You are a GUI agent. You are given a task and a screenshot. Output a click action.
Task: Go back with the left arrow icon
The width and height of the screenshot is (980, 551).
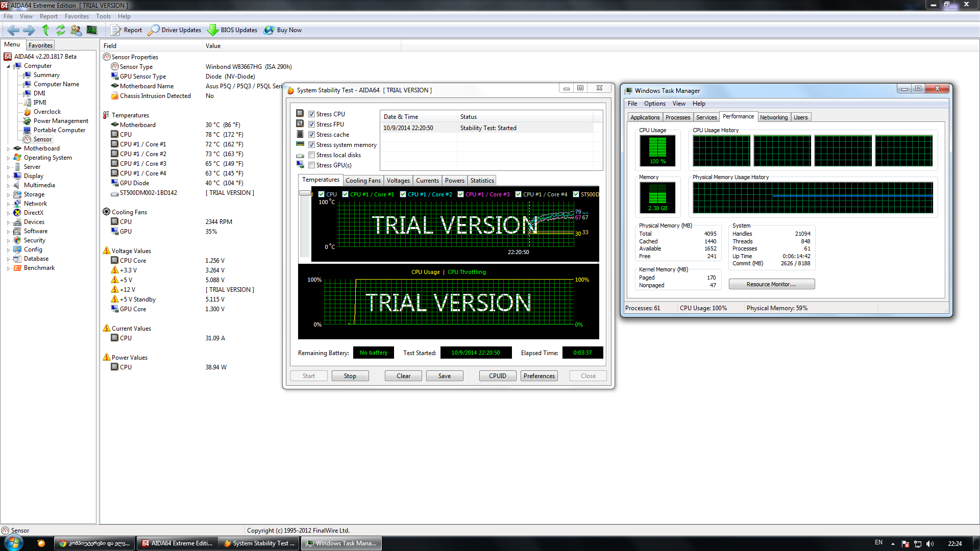coord(13,30)
